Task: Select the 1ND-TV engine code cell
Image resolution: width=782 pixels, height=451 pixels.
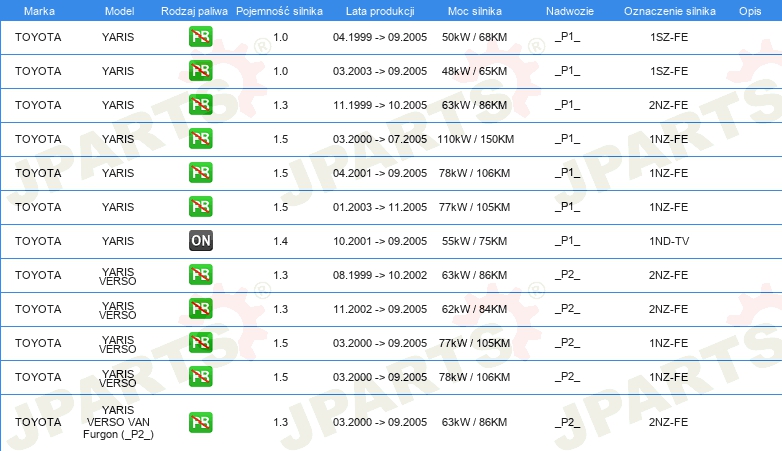Action: tap(669, 241)
